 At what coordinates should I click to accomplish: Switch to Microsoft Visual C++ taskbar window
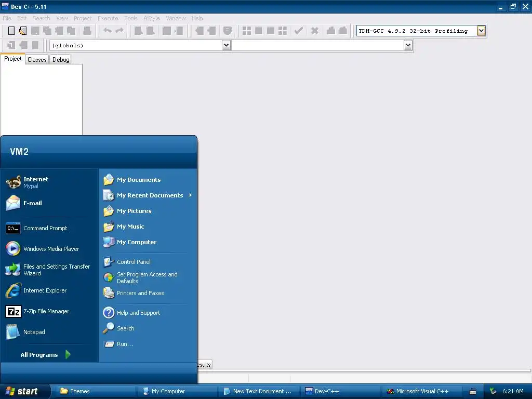422,391
